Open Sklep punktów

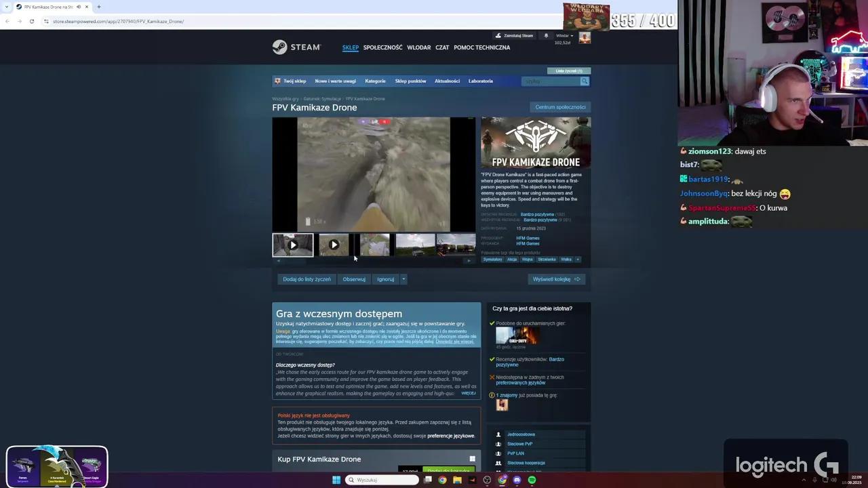(410, 81)
